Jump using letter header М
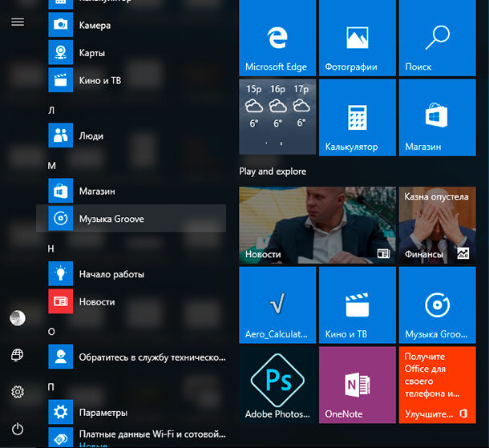 52,166
